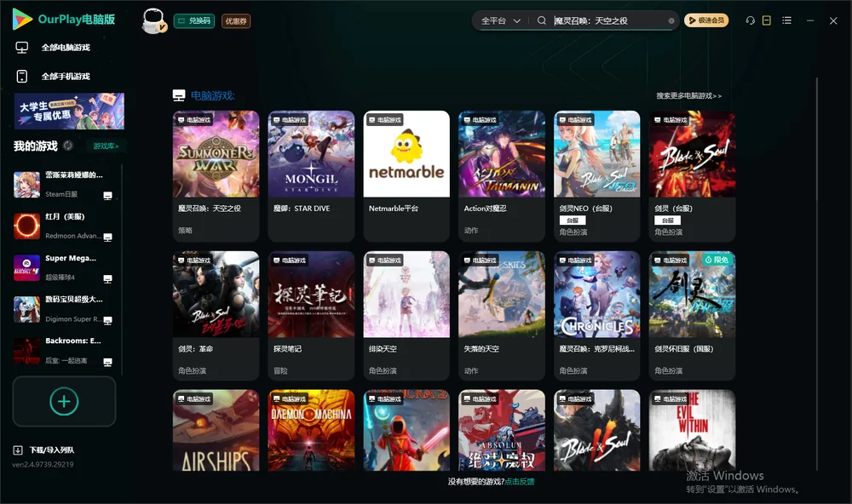The image size is (852, 504).
Task: Open the 剑灵NEO (台服) game card
Action: (597, 176)
